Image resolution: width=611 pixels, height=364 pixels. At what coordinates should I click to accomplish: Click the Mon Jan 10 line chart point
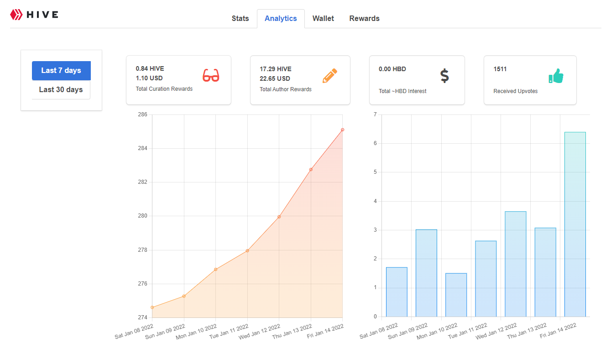click(x=215, y=270)
